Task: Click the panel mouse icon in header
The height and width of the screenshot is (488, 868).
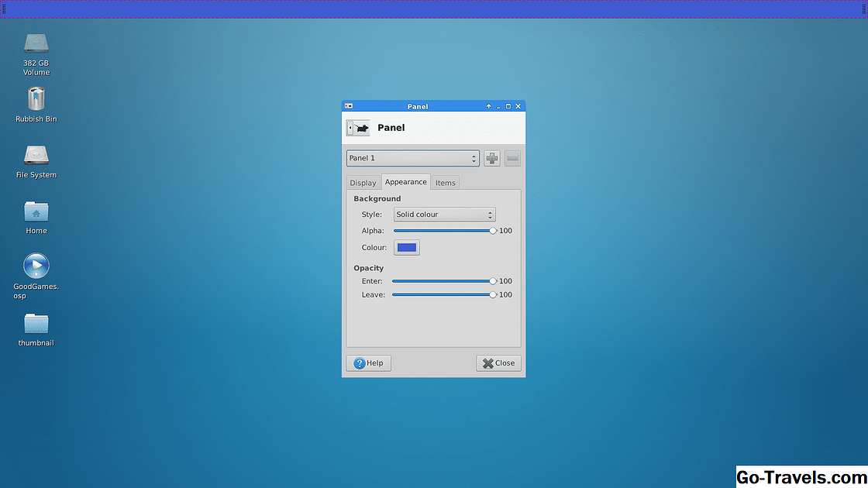Action: pyautogui.click(x=358, y=128)
